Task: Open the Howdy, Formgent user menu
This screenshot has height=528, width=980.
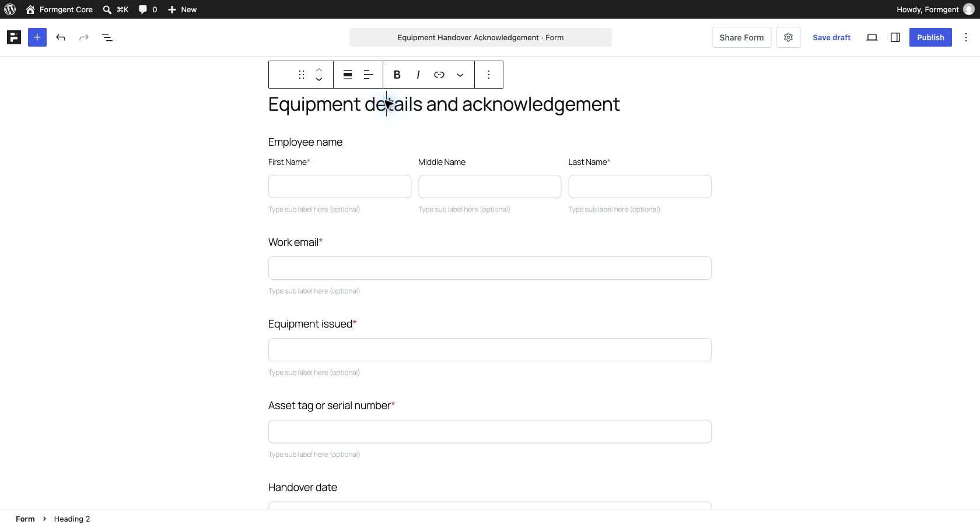Action: pyautogui.click(x=936, y=9)
